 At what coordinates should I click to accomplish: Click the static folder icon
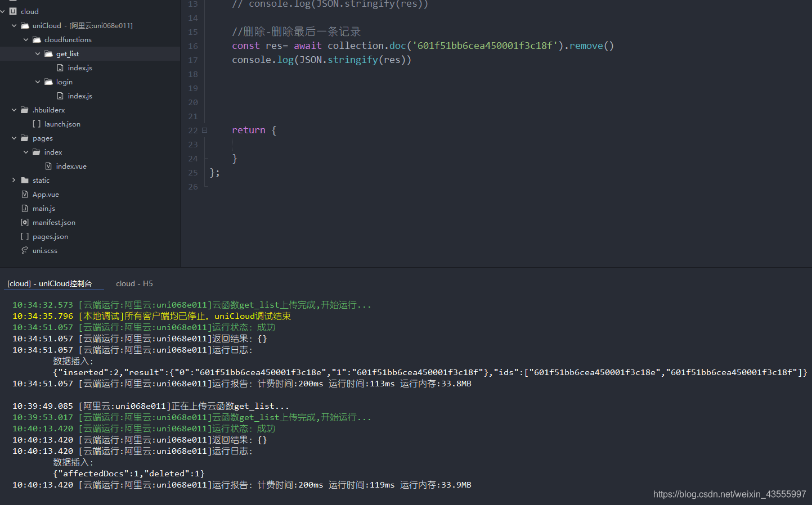click(25, 180)
